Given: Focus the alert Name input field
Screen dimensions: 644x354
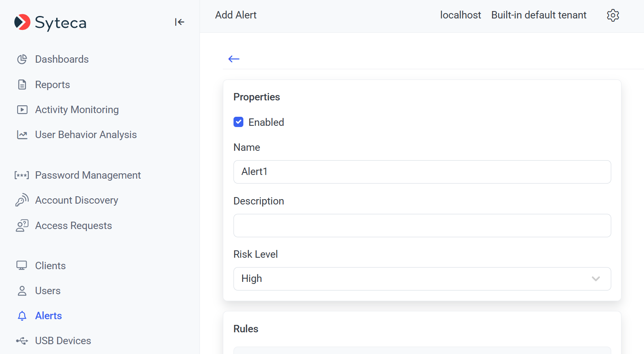Looking at the screenshot, I should [422, 172].
